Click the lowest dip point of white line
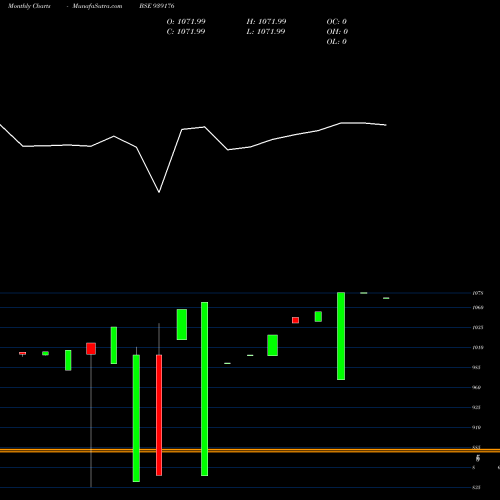 coord(159,192)
